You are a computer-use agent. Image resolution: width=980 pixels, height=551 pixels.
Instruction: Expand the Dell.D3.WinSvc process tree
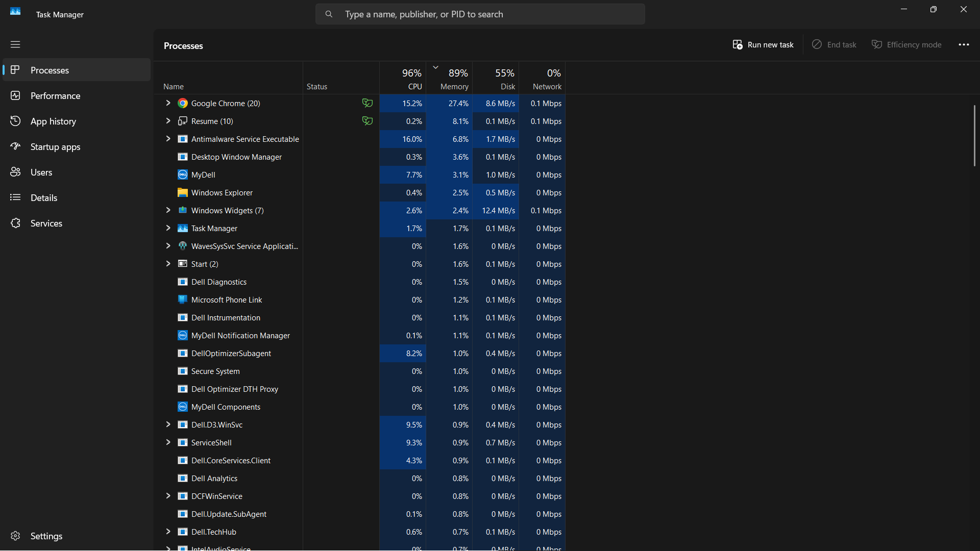pyautogui.click(x=168, y=424)
